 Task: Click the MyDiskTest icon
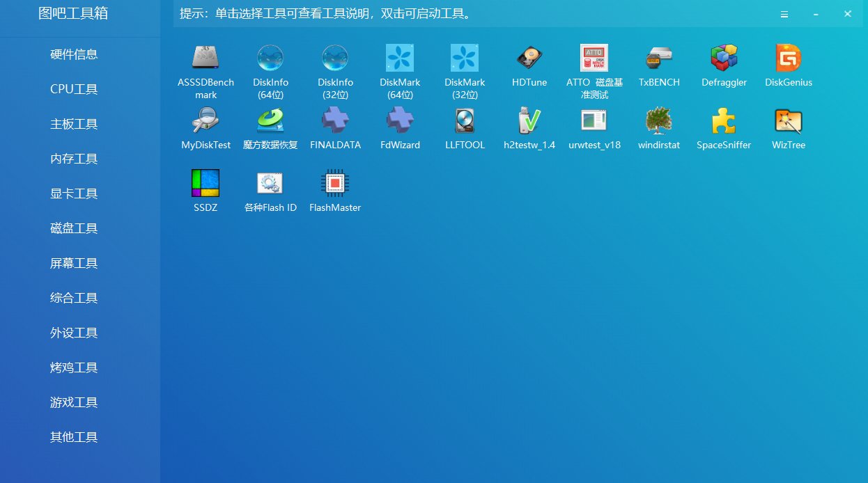(206, 120)
